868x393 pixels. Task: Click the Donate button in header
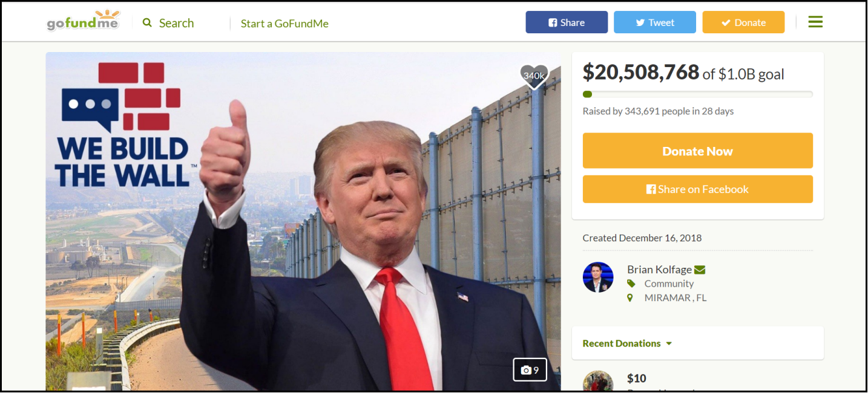[743, 22]
